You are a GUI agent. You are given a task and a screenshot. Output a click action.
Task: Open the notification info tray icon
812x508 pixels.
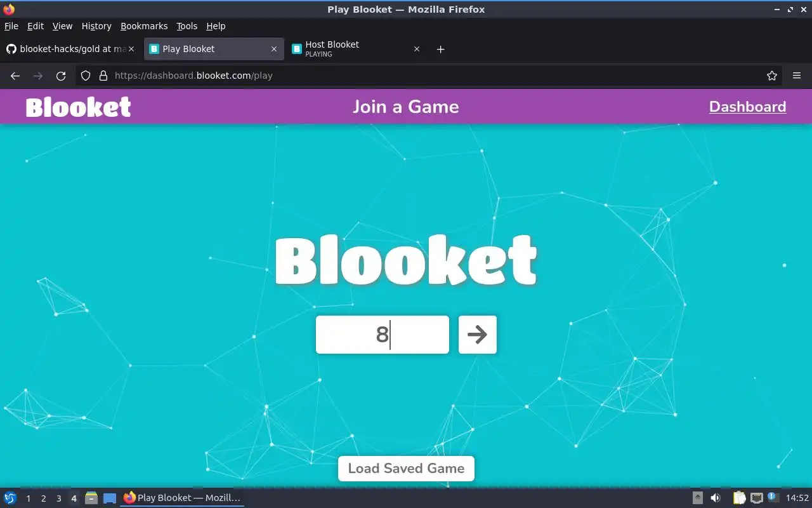pyautogui.click(x=773, y=497)
